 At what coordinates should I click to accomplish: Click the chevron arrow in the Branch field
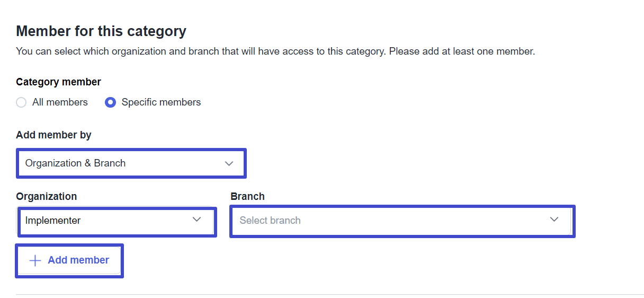point(554,220)
